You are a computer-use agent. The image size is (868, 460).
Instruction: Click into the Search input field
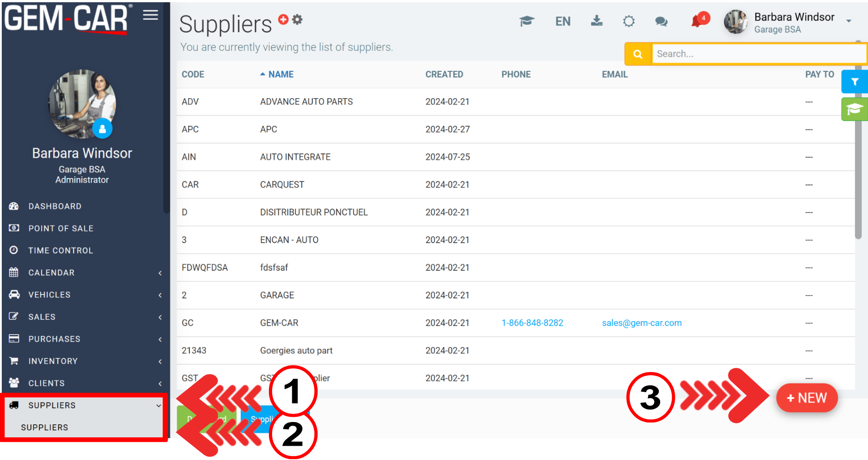pyautogui.click(x=758, y=54)
